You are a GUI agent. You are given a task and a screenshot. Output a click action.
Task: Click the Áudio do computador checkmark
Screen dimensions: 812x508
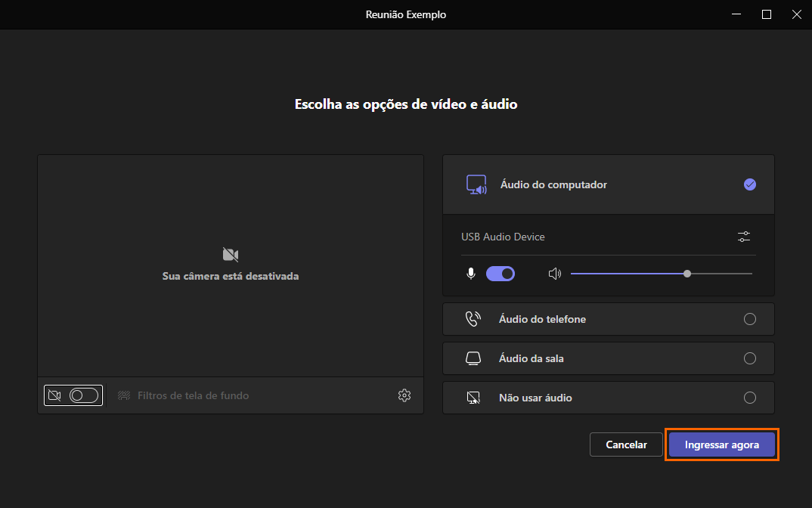(750, 184)
